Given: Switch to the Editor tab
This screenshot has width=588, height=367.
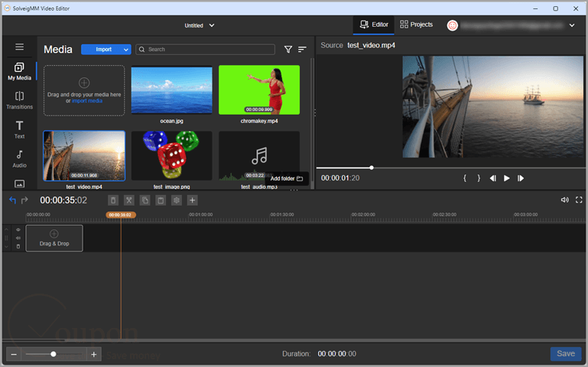Looking at the screenshot, I should [x=374, y=24].
